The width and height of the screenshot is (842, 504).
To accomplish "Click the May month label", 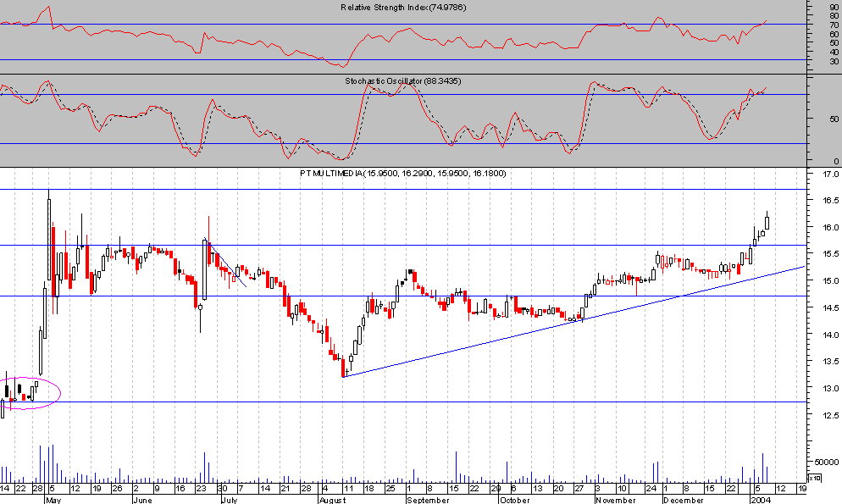I will tap(53, 500).
